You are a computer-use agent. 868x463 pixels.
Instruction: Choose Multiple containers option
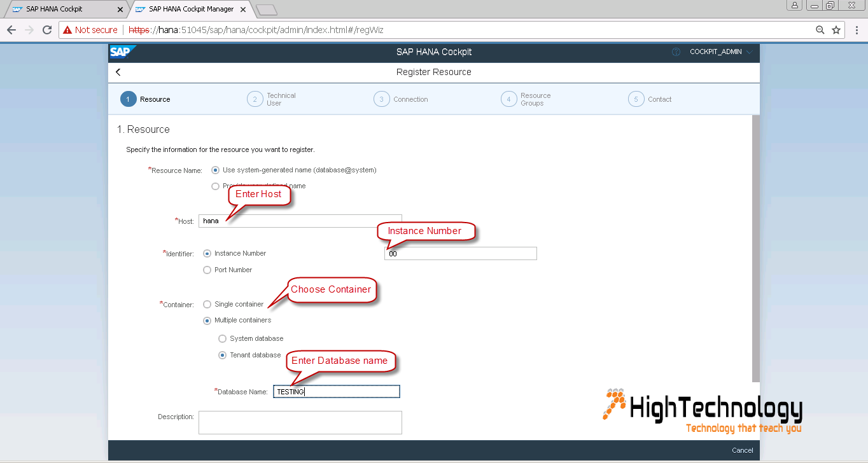tap(207, 321)
